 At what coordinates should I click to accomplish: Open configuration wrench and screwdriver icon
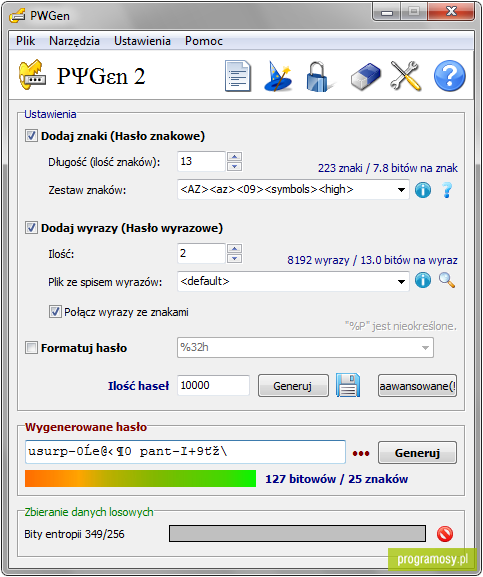pyautogui.click(x=406, y=76)
